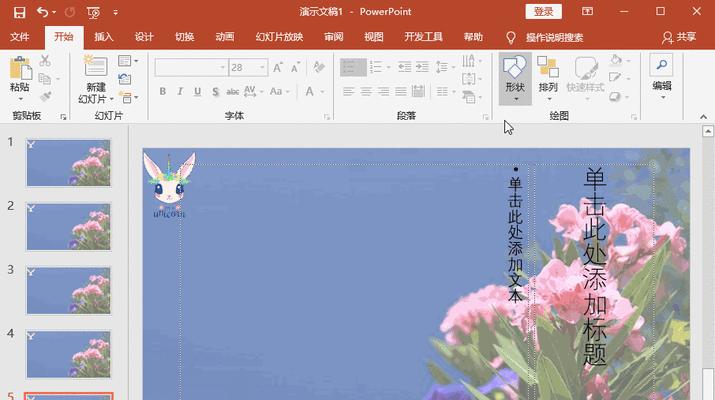Start slideshow from beginning icon
The image size is (715, 400).
coord(93,12)
